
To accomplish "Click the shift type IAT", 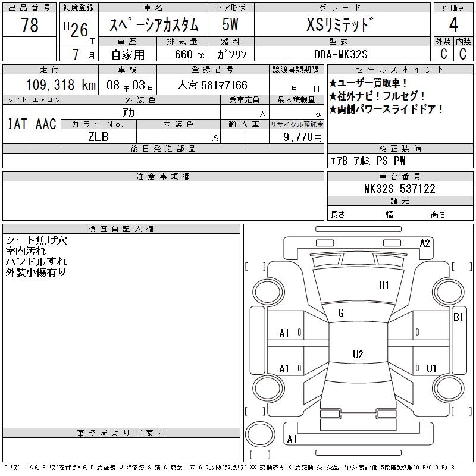I will coord(17,124).
